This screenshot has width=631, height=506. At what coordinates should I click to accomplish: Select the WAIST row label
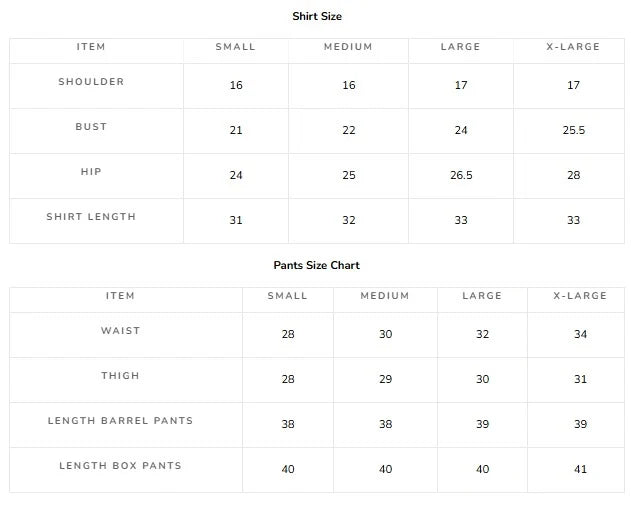pyautogui.click(x=120, y=331)
